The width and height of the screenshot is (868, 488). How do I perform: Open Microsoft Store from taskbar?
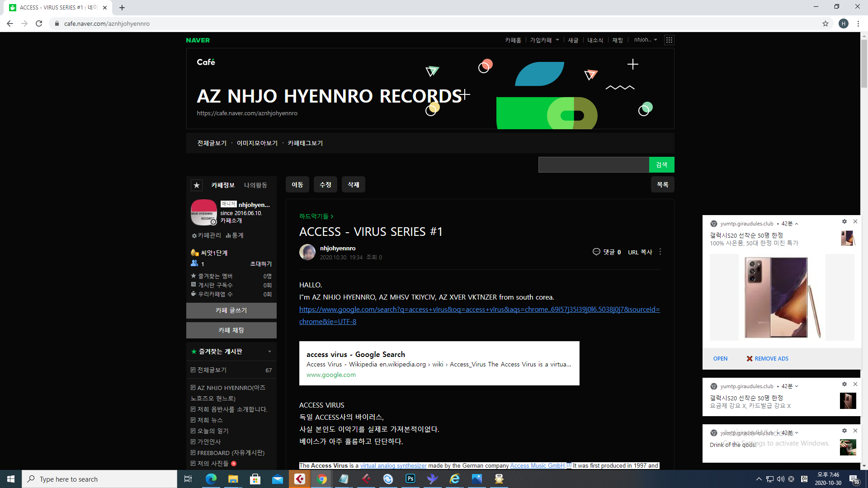click(255, 479)
